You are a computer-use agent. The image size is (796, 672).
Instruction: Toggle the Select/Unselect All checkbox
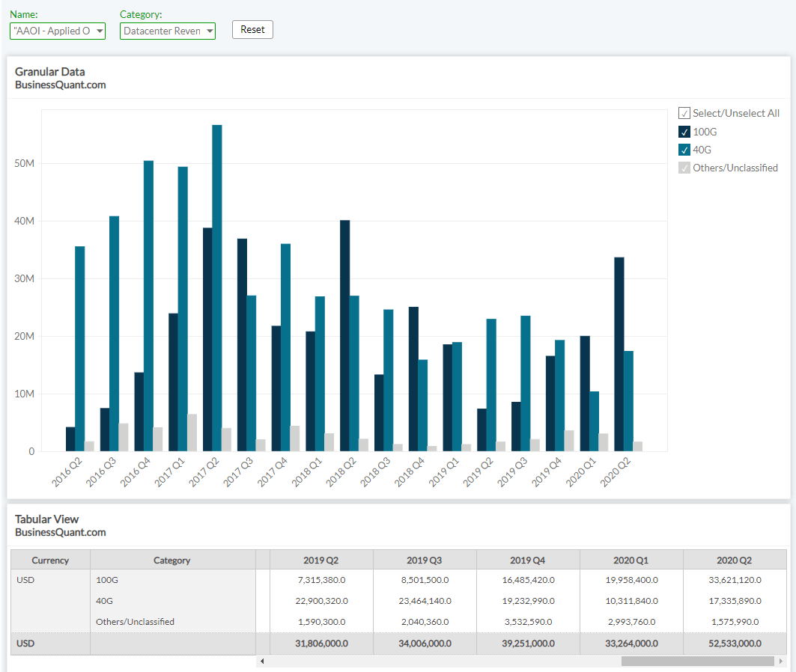[684, 113]
